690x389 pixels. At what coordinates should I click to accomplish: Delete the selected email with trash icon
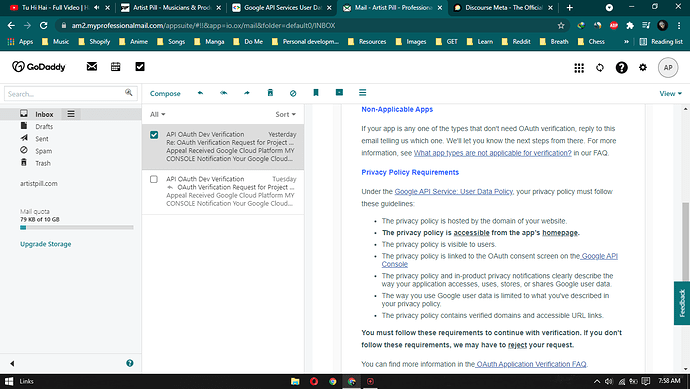pyautogui.click(x=270, y=92)
